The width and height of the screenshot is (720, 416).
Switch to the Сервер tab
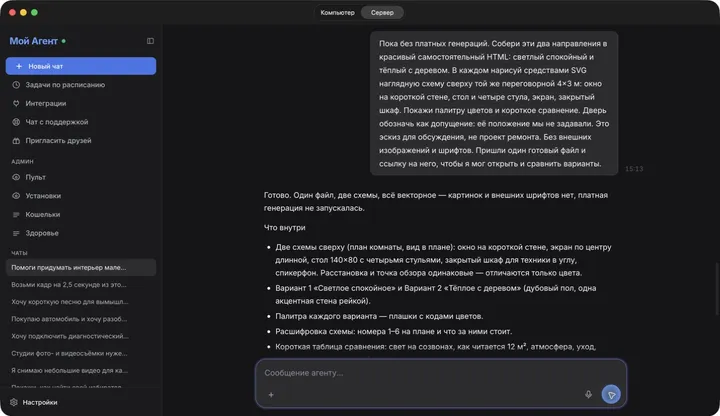[x=382, y=12]
